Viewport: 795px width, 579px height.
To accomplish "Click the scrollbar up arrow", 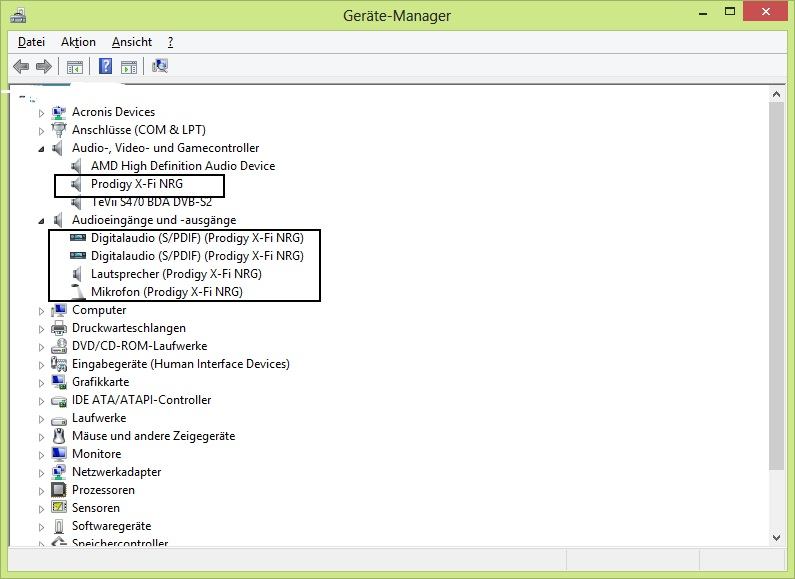I will 776,94.
